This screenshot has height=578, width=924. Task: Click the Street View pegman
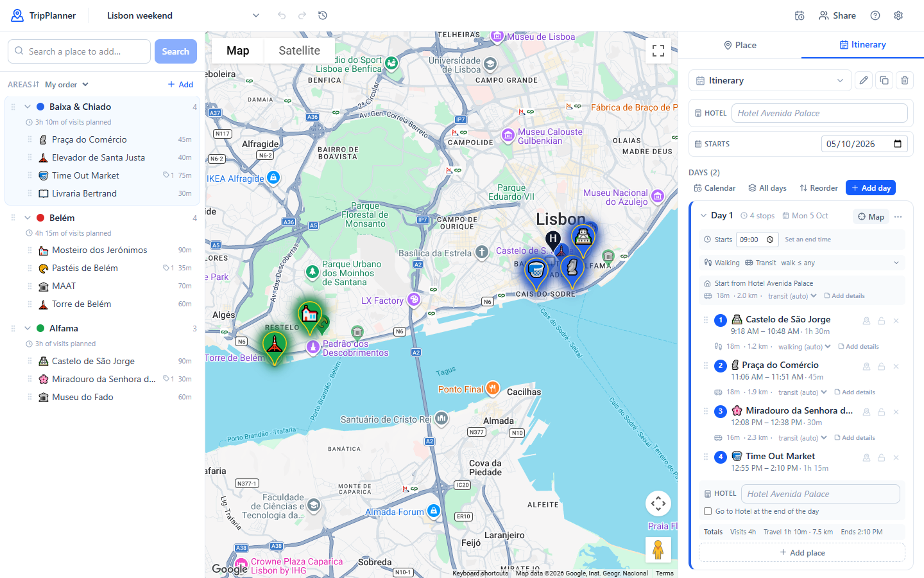coord(658,550)
